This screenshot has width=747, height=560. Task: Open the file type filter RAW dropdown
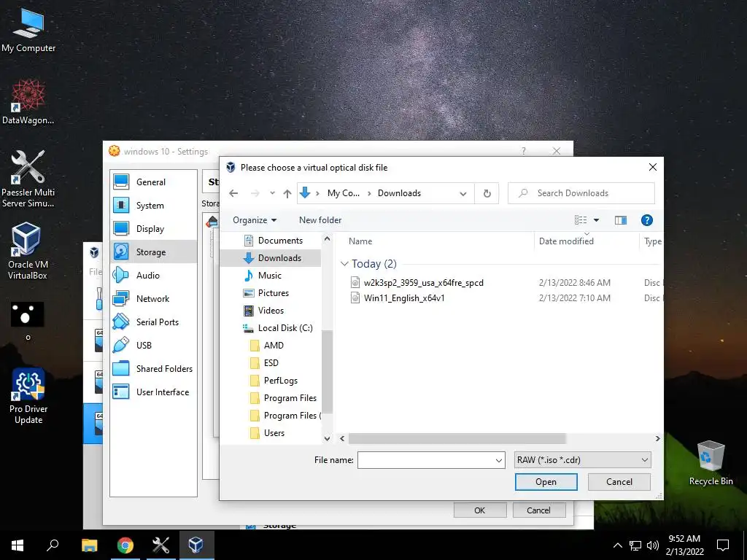(x=582, y=460)
